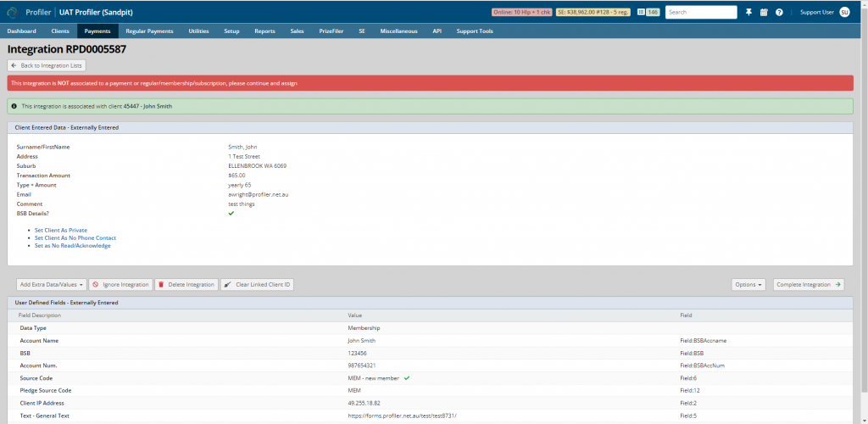The width and height of the screenshot is (868, 424).
Task: Click the email awright@profiler.net.au
Action: (x=258, y=194)
